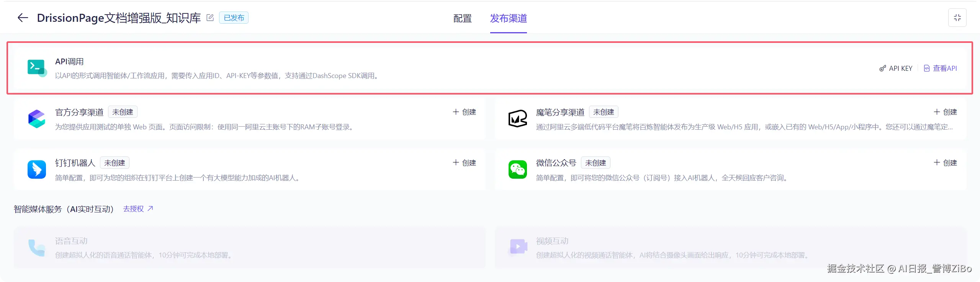Click the 智能媒体服务（AI实时互动） heading
Screen dimensions: 980x282
pyautogui.click(x=64, y=209)
